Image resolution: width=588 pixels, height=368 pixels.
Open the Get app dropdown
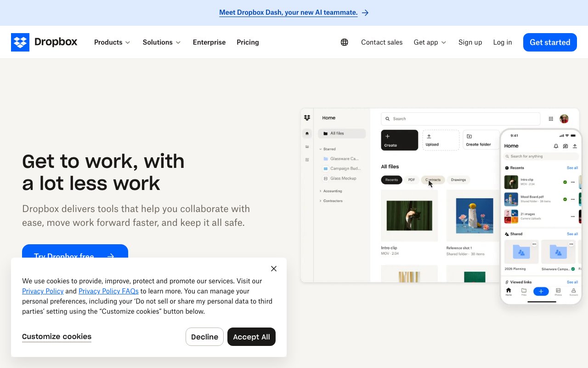pos(430,42)
